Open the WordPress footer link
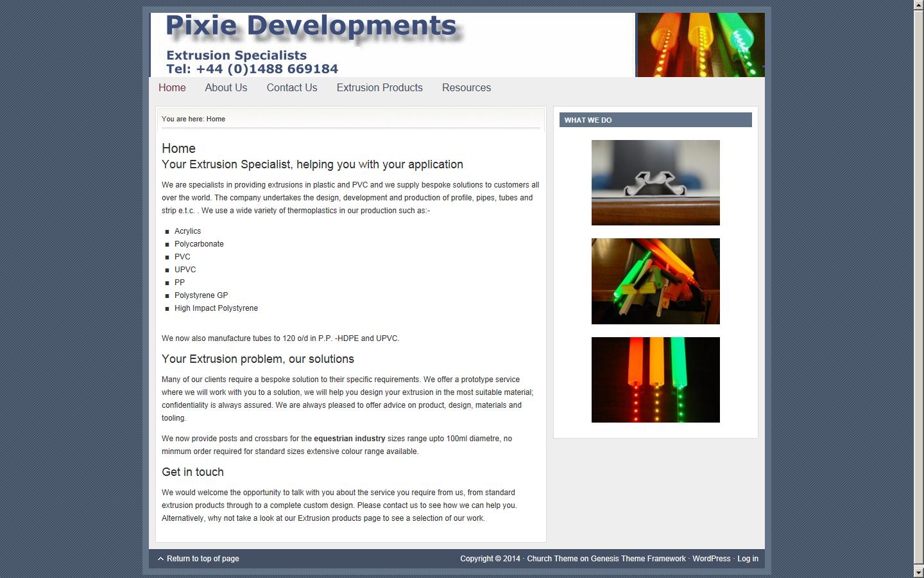Screen dimensions: 924x578 coord(711,559)
